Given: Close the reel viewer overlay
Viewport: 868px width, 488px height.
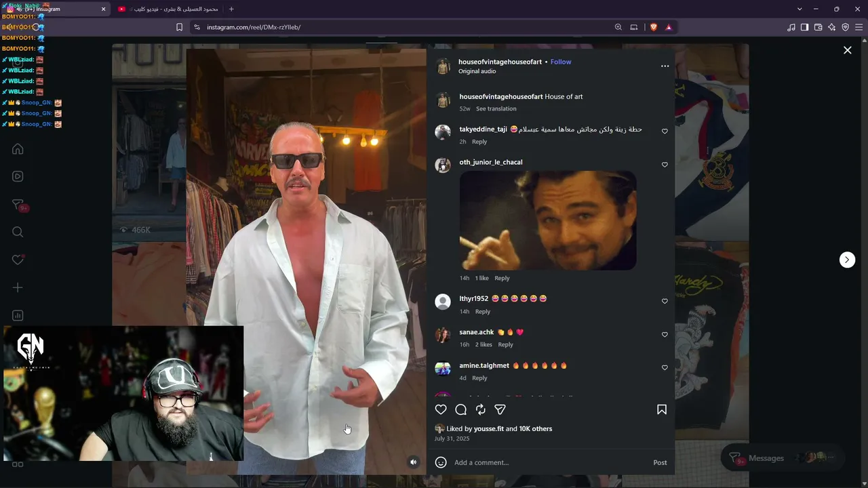Looking at the screenshot, I should [x=848, y=50].
